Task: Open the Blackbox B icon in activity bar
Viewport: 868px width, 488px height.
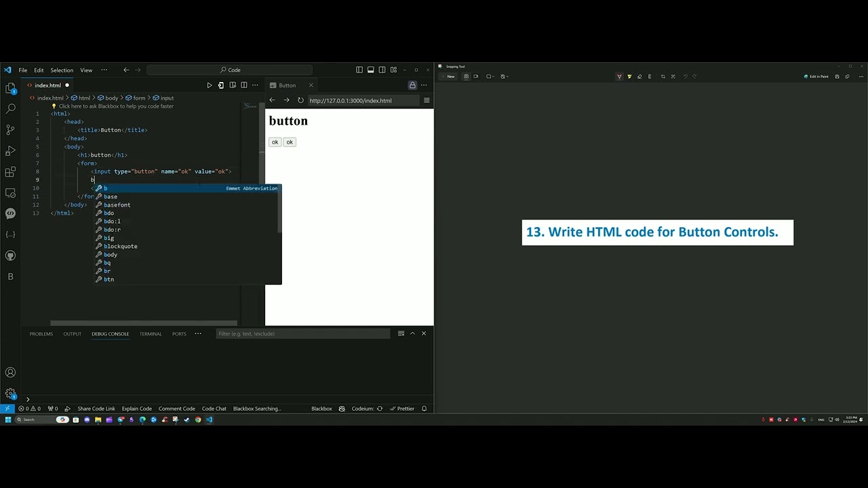Action: (x=10, y=277)
